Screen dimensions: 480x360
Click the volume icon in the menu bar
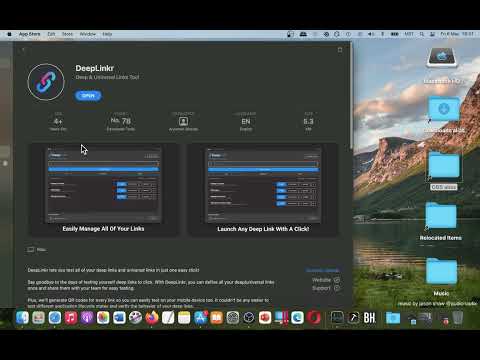[x=371, y=34]
